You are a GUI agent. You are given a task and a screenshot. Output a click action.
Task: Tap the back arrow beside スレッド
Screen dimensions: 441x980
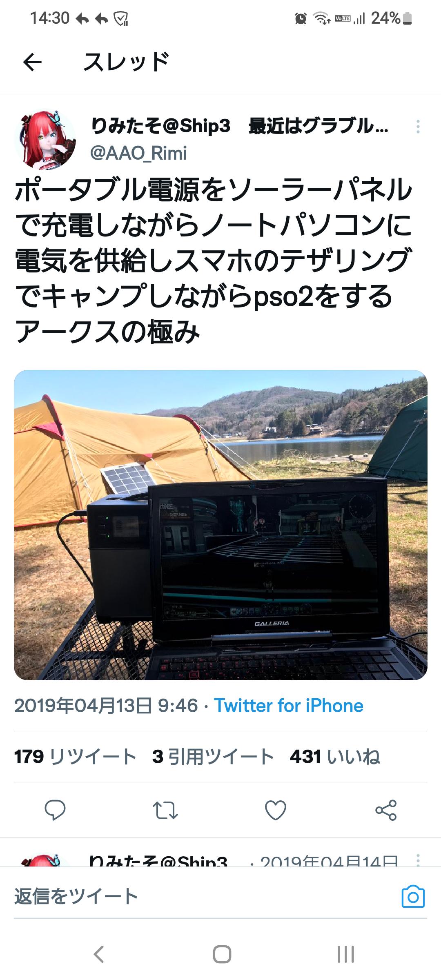[32, 62]
